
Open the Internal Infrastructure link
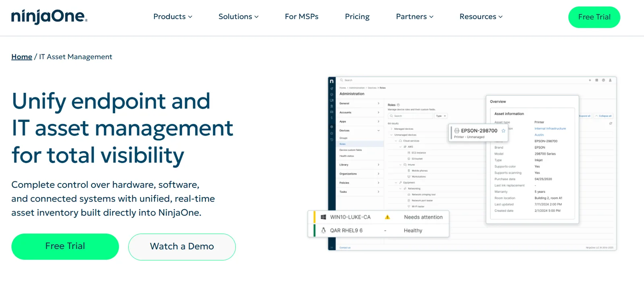tap(550, 128)
